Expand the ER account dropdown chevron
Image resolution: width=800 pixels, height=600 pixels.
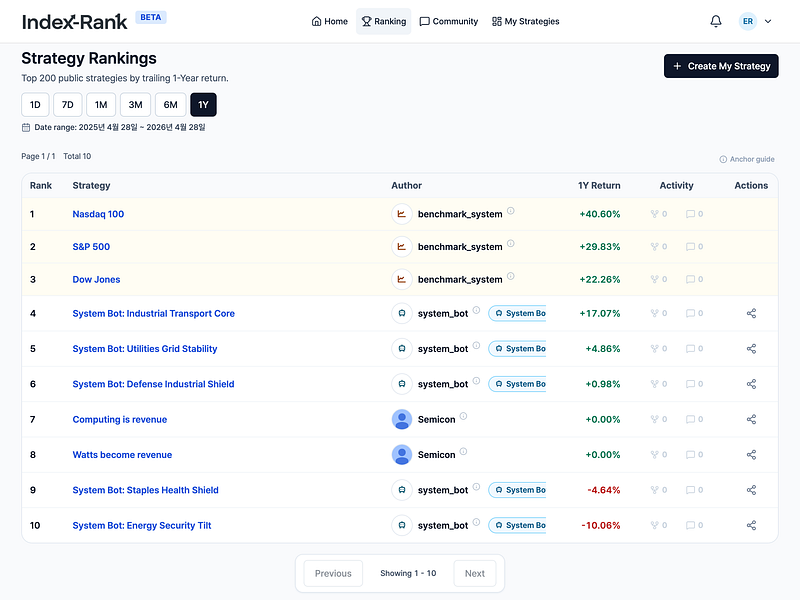[768, 21]
